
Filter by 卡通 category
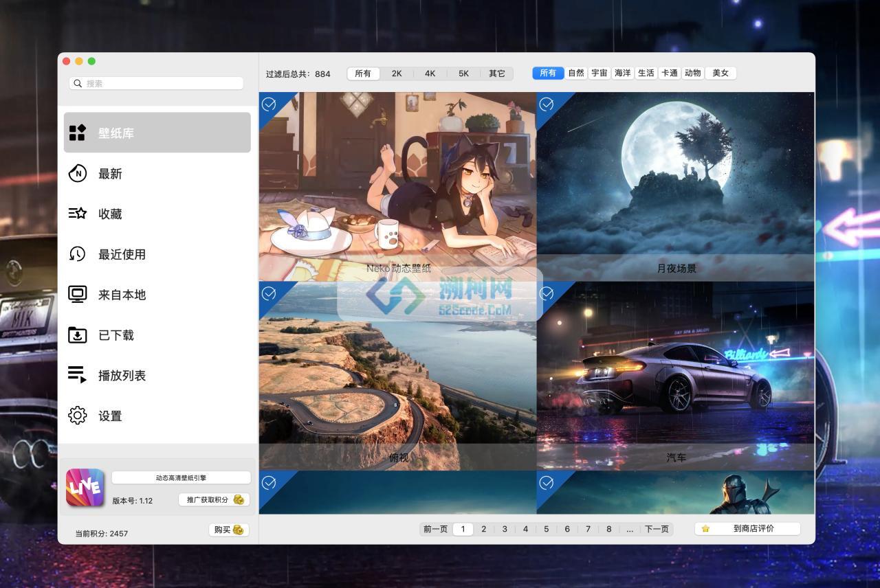tap(670, 73)
